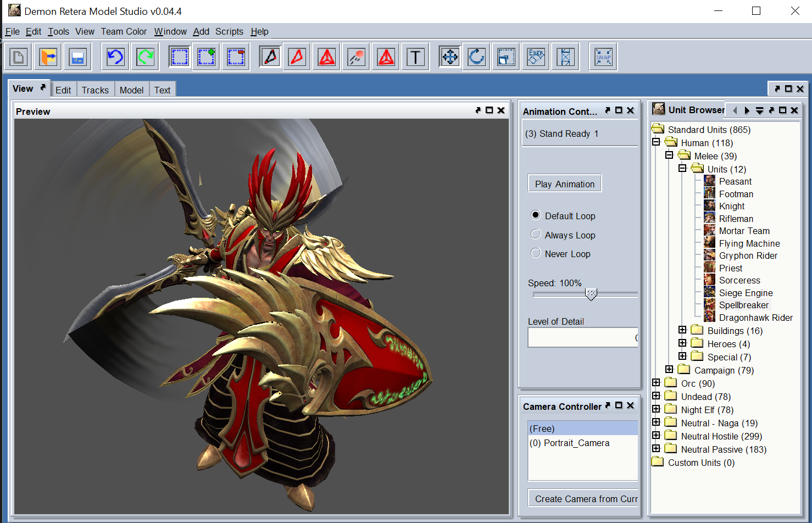Maximize the Preview panel
Image resolution: width=812 pixels, height=523 pixels.
pyautogui.click(x=489, y=110)
